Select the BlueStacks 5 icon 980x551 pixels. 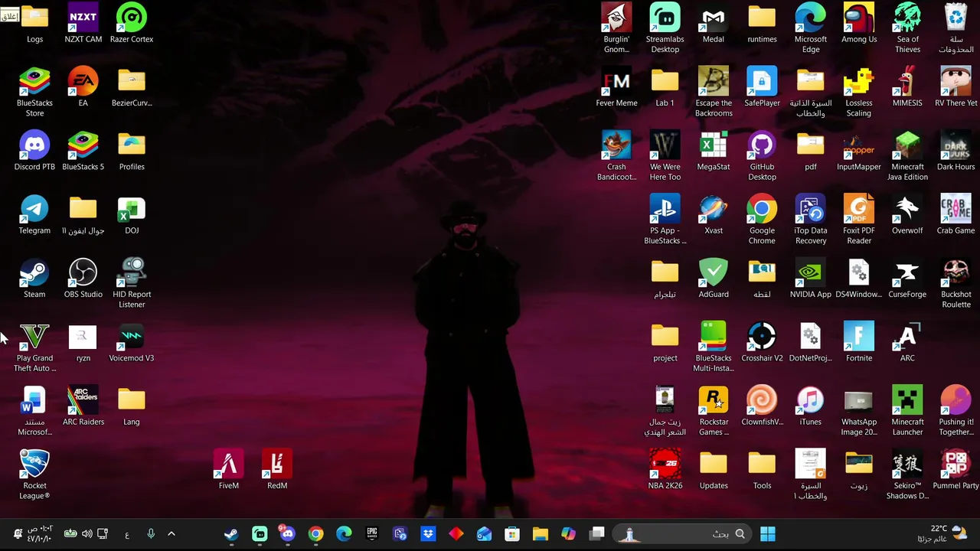pyautogui.click(x=83, y=152)
